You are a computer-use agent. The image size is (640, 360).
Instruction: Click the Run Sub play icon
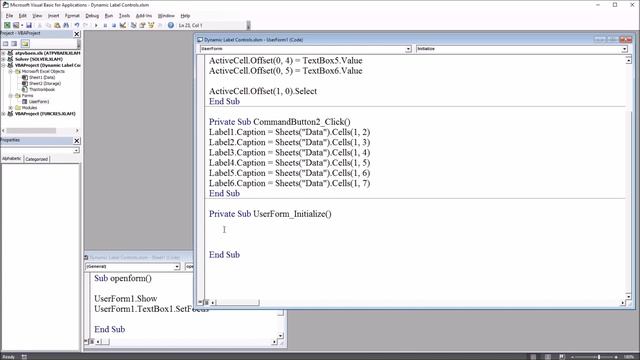coord(96,25)
